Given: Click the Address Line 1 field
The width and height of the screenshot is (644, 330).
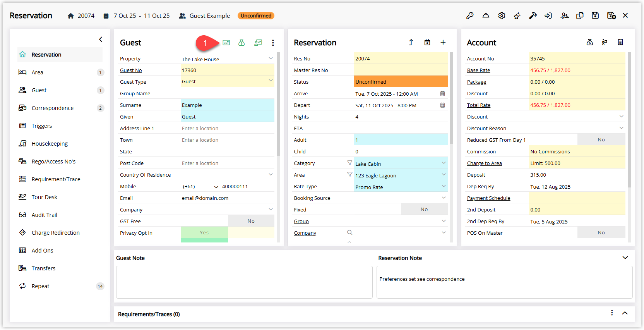Looking at the screenshot, I should (228, 128).
